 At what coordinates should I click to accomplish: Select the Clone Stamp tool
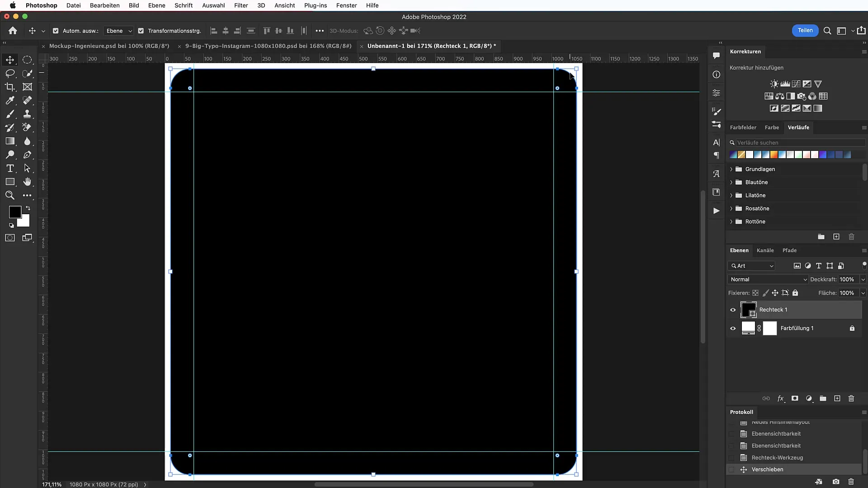pos(27,114)
